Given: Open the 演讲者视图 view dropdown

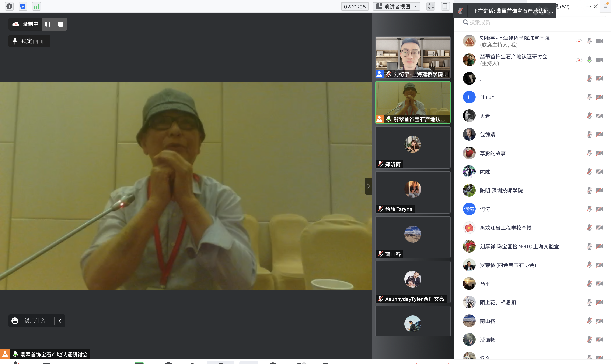Looking at the screenshot, I should [x=396, y=6].
